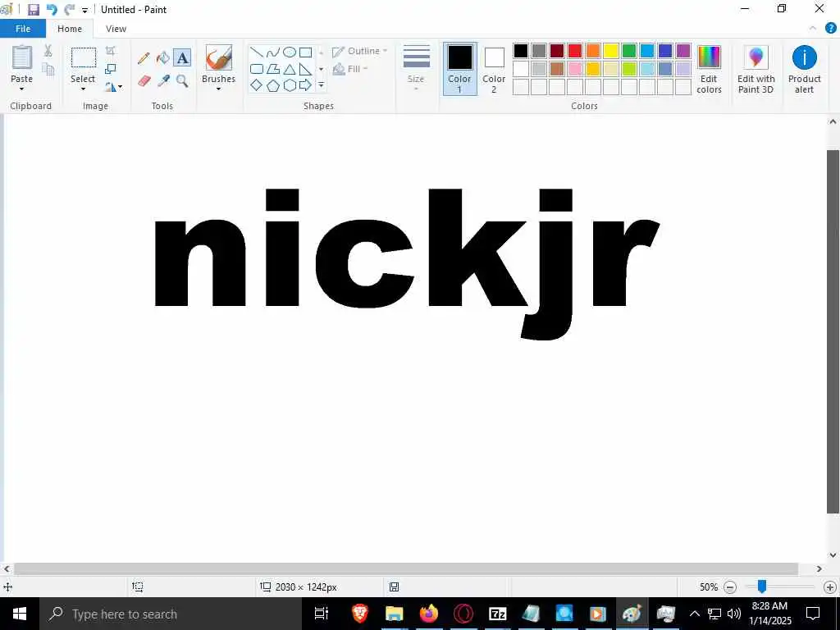Click the Redo arrow in quick access
Viewport: 840px width, 630px height.
click(x=69, y=10)
